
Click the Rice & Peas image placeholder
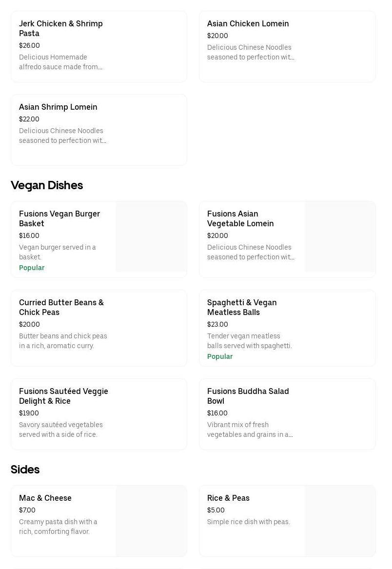coord(340,521)
